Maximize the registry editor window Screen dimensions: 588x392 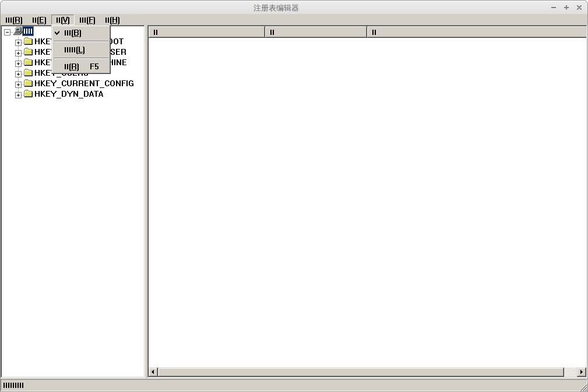[566, 8]
